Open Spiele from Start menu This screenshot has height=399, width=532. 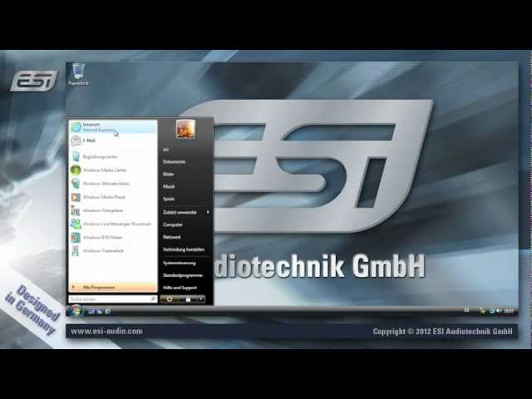tap(169, 199)
